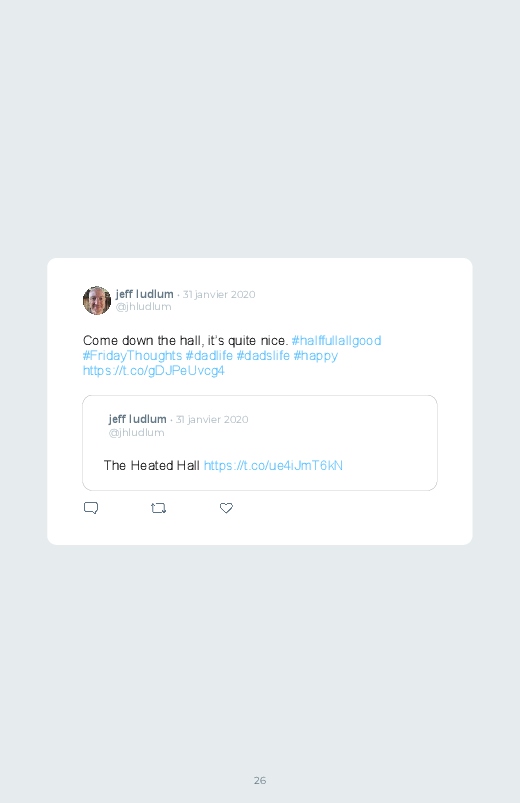Click quoted tweet author name jeff ludlum

point(137,419)
